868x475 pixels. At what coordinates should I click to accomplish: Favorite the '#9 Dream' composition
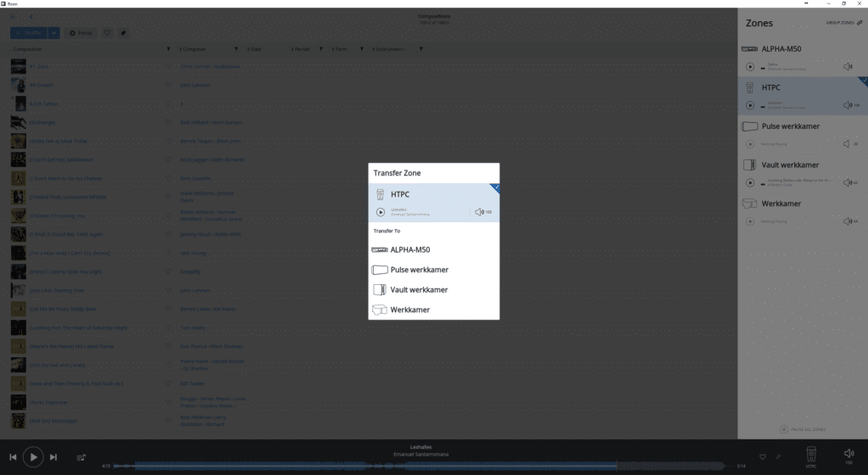pos(169,86)
